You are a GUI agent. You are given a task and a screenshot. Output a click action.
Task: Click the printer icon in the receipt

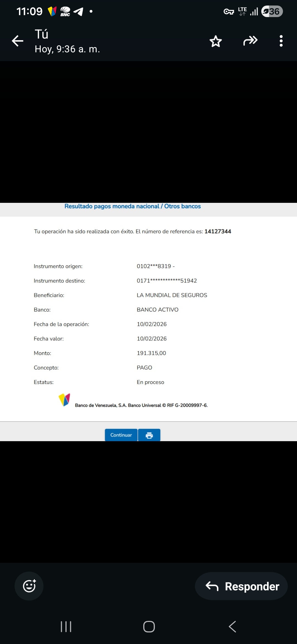click(149, 435)
